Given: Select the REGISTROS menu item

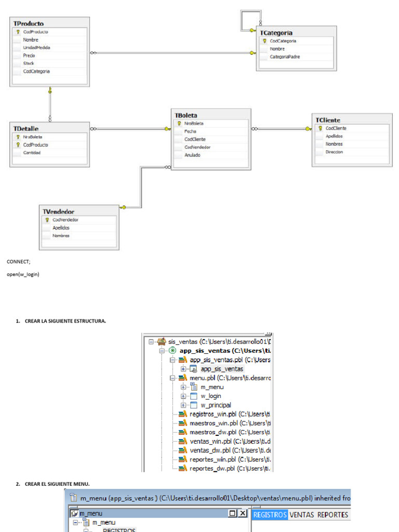Looking at the screenshot, I should 270,515.
